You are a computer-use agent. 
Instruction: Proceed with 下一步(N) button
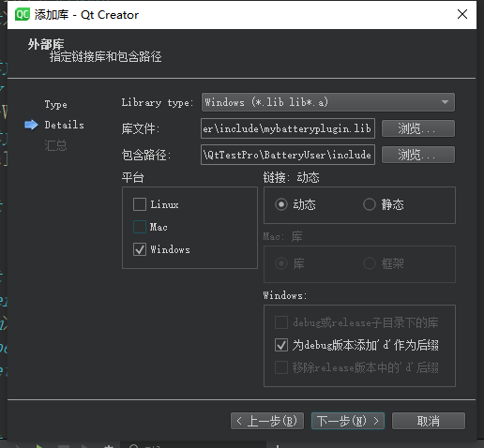pos(348,421)
